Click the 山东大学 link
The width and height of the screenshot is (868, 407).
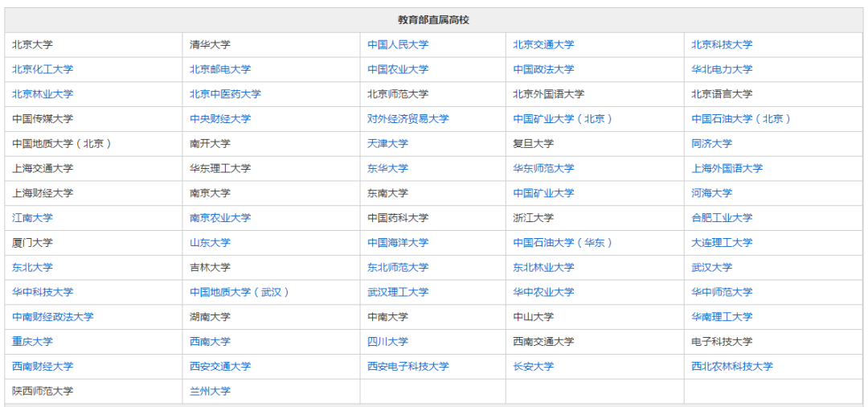pyautogui.click(x=210, y=243)
